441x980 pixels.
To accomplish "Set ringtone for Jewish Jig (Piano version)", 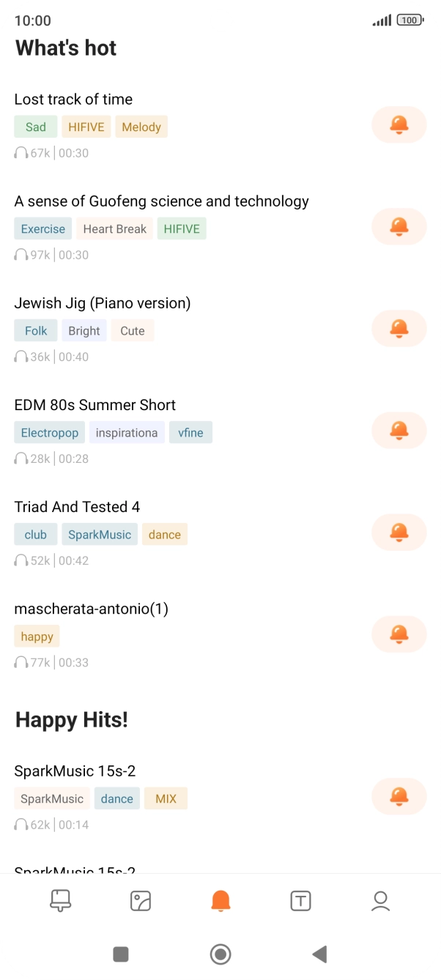I will [x=399, y=328].
